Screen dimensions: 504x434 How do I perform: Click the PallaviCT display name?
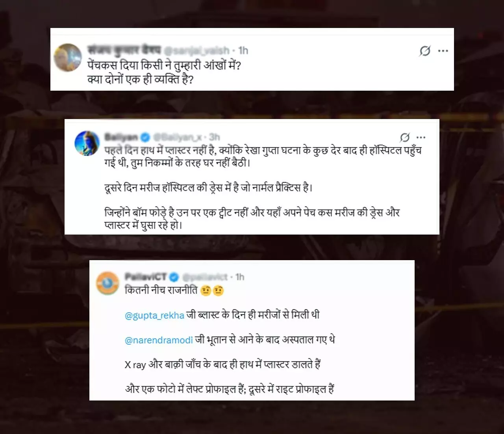(146, 277)
